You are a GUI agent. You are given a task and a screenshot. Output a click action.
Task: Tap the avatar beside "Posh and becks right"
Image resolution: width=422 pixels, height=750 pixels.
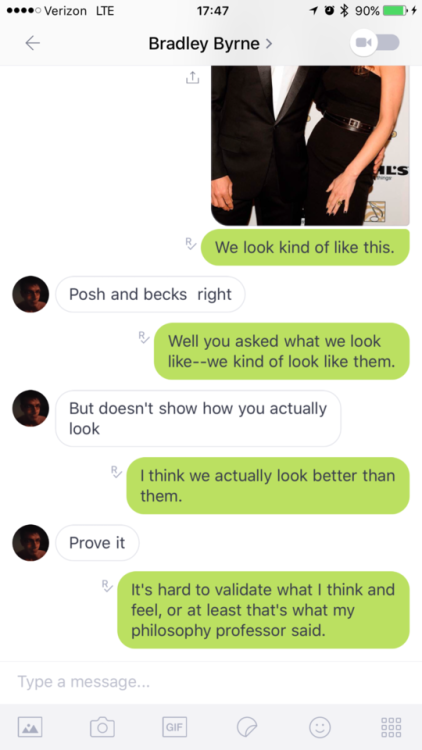[x=31, y=294]
